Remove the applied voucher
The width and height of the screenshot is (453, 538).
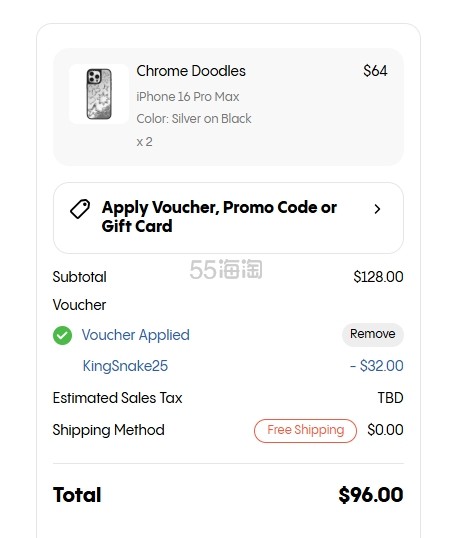point(373,335)
